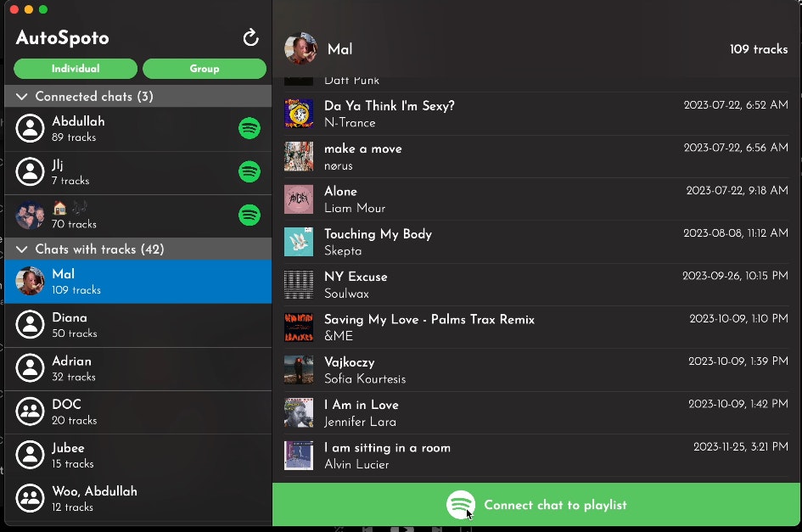Image resolution: width=802 pixels, height=532 pixels.
Task: Click DOC group avatar icon
Action: pyautogui.click(x=31, y=412)
